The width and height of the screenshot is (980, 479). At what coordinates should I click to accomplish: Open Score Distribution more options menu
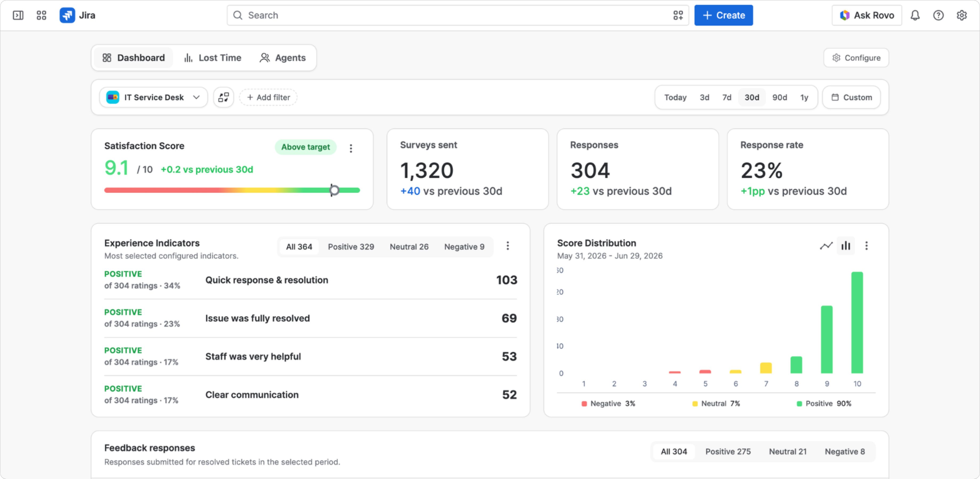(x=866, y=246)
